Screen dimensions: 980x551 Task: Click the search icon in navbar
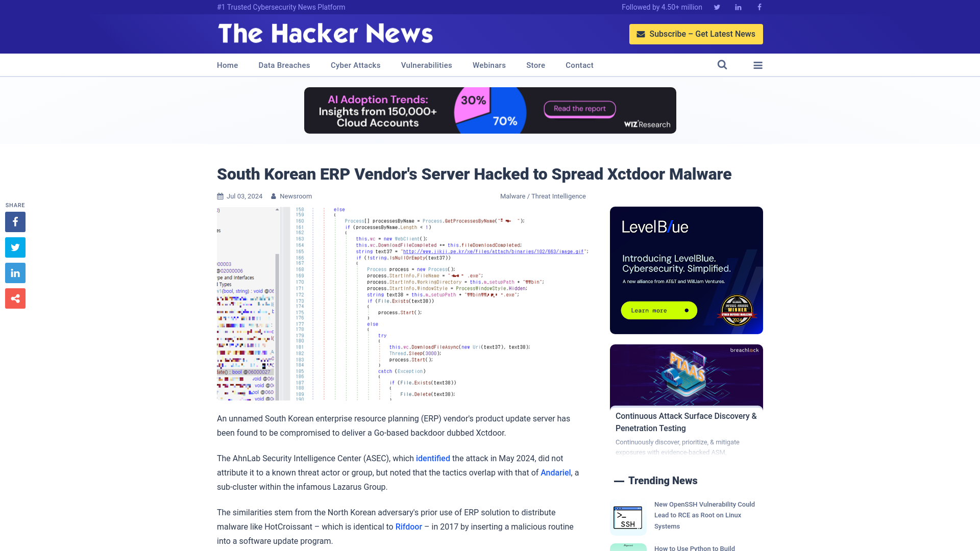click(722, 65)
